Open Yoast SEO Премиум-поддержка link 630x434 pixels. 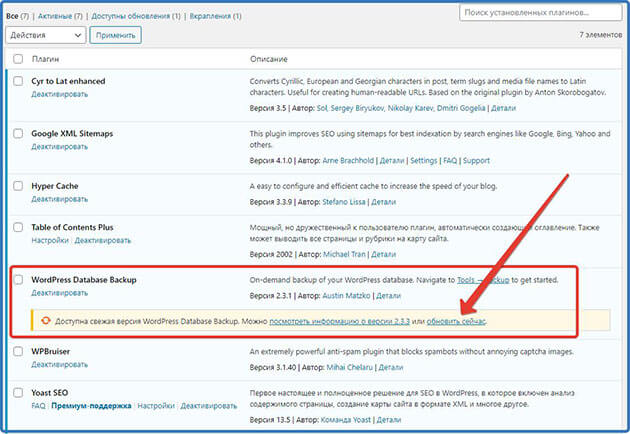coord(91,406)
